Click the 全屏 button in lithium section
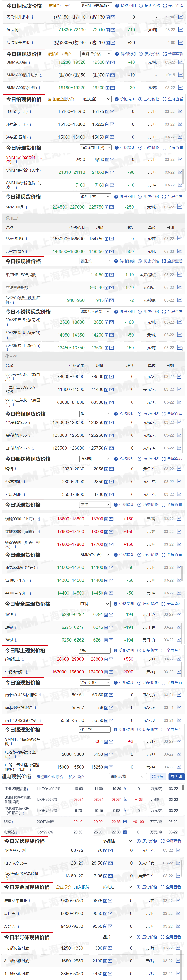187x980 pixels. tap(157, 777)
